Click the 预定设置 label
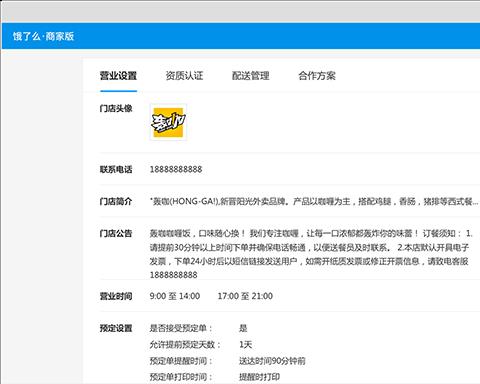Screen dimensions: 480x384 (x=116, y=328)
